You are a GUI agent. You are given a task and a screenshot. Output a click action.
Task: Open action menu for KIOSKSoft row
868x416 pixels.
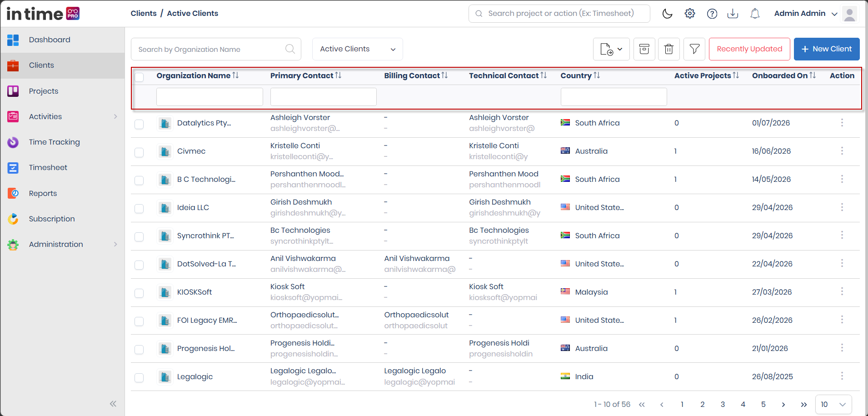pos(842,292)
